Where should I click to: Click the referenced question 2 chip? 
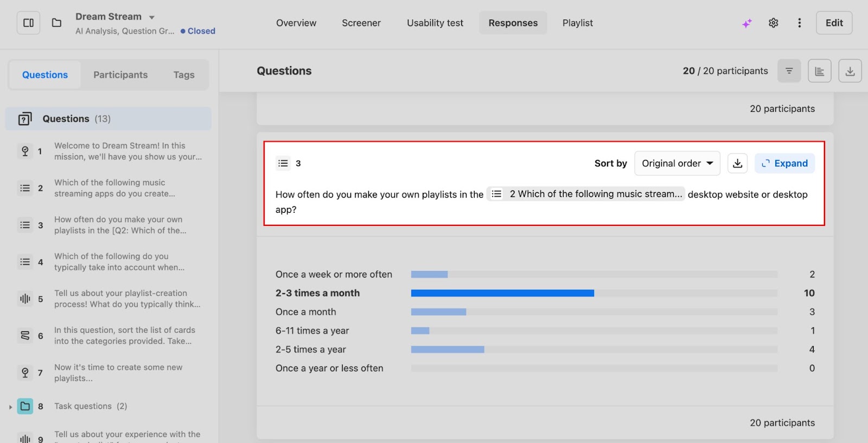tap(586, 194)
